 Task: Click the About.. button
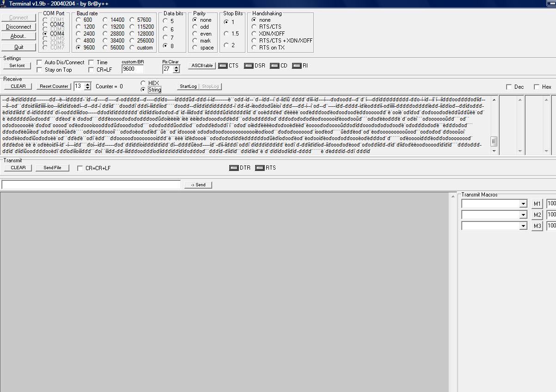coord(18,36)
